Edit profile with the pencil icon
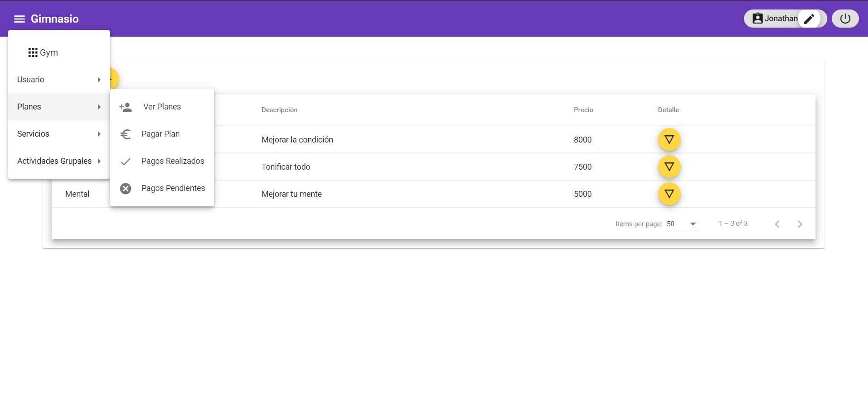This screenshot has height=404, width=868. coord(809,19)
